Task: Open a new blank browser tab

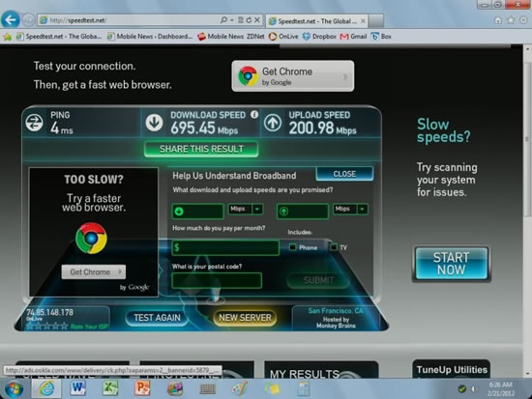Action: point(376,21)
